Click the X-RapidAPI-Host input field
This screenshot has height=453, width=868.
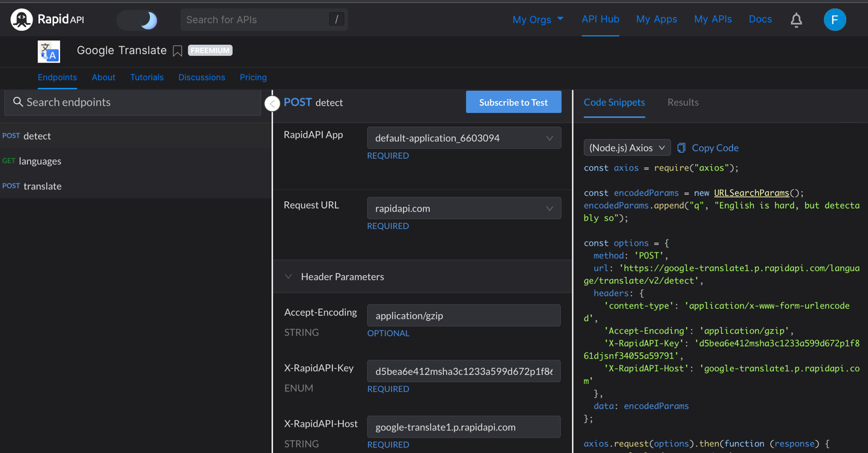pyautogui.click(x=464, y=427)
